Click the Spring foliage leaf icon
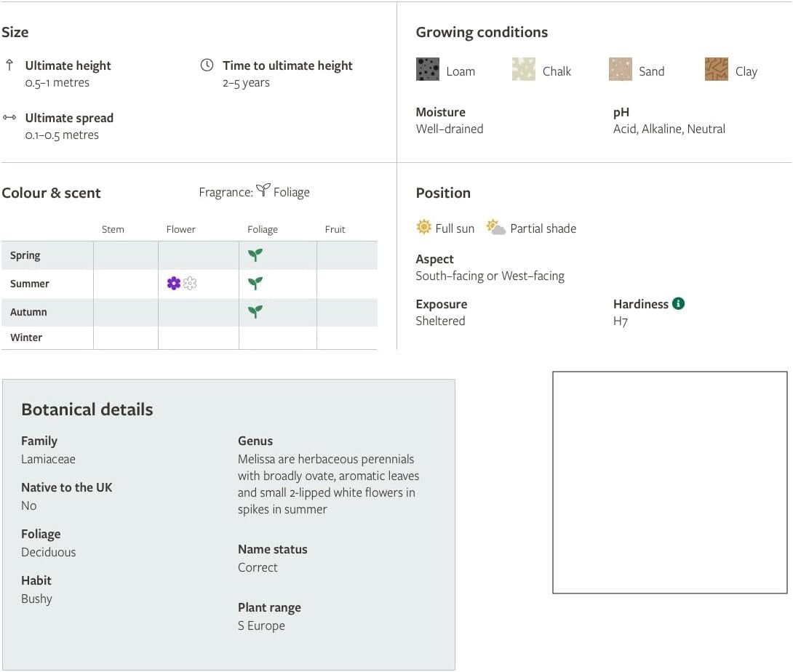793x672 pixels. point(255,255)
